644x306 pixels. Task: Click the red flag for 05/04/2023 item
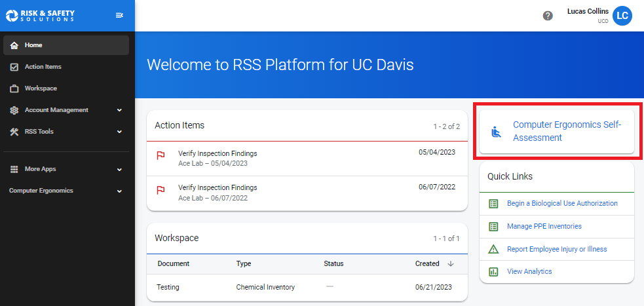[161, 155]
